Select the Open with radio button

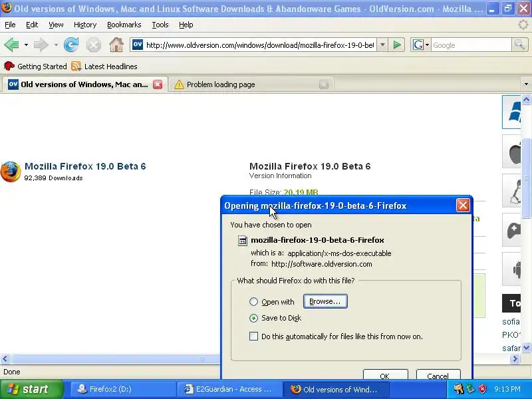[x=253, y=302]
